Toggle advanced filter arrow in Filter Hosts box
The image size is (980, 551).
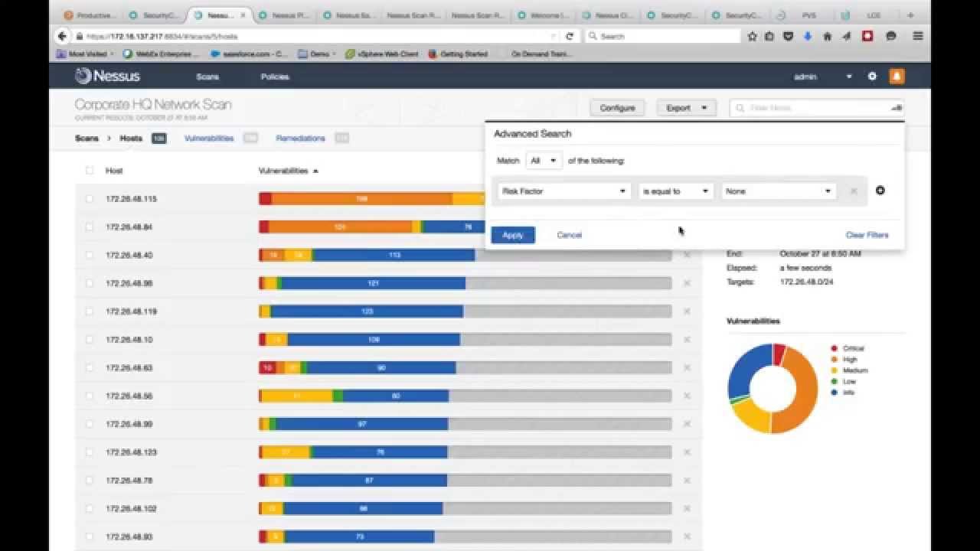click(897, 108)
